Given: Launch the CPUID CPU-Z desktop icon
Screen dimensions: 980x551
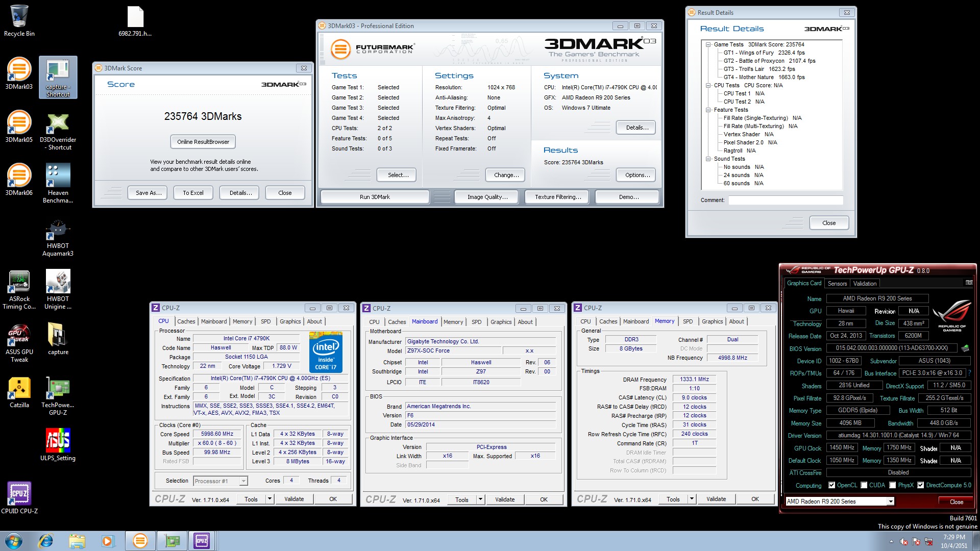Looking at the screenshot, I should tap(19, 498).
